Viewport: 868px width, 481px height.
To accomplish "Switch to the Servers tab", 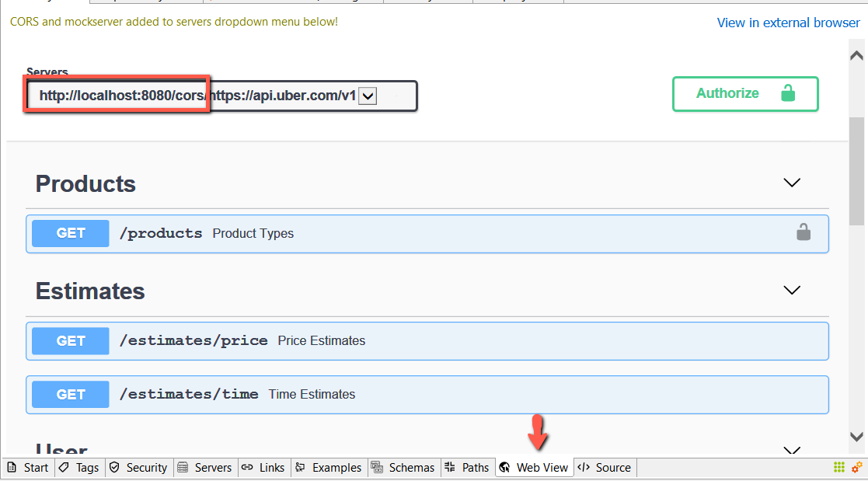I will (x=205, y=467).
